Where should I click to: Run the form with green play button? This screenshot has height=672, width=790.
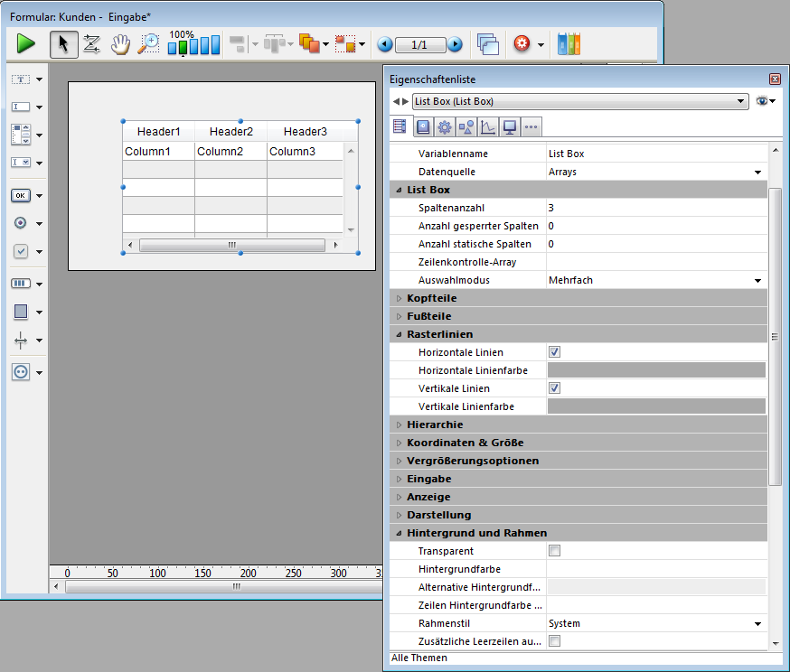[25, 43]
